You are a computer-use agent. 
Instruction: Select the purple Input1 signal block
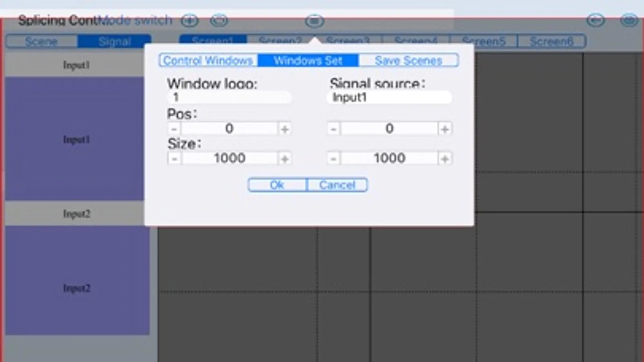coord(75,139)
